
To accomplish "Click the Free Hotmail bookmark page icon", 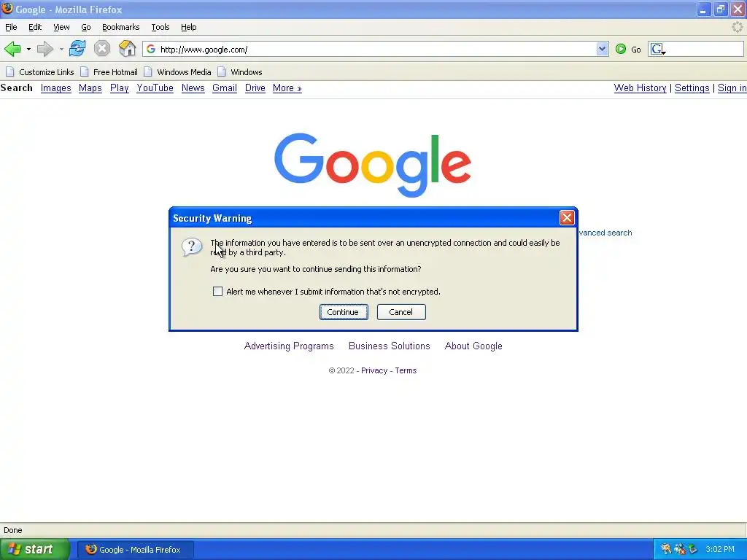I will (x=85, y=72).
